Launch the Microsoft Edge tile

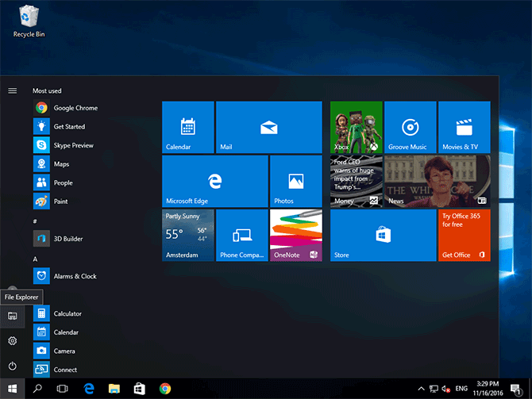pyautogui.click(x=215, y=181)
